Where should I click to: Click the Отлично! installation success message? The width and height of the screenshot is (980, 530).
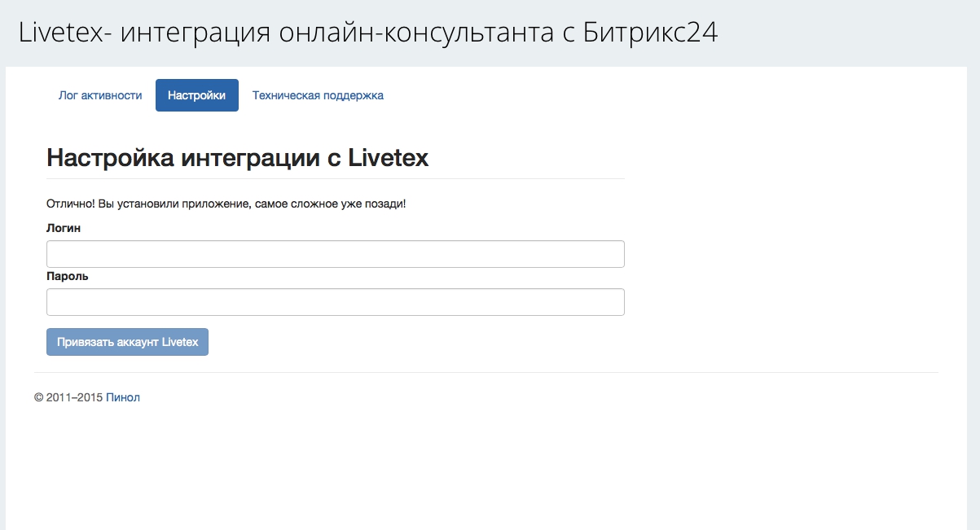click(x=226, y=203)
